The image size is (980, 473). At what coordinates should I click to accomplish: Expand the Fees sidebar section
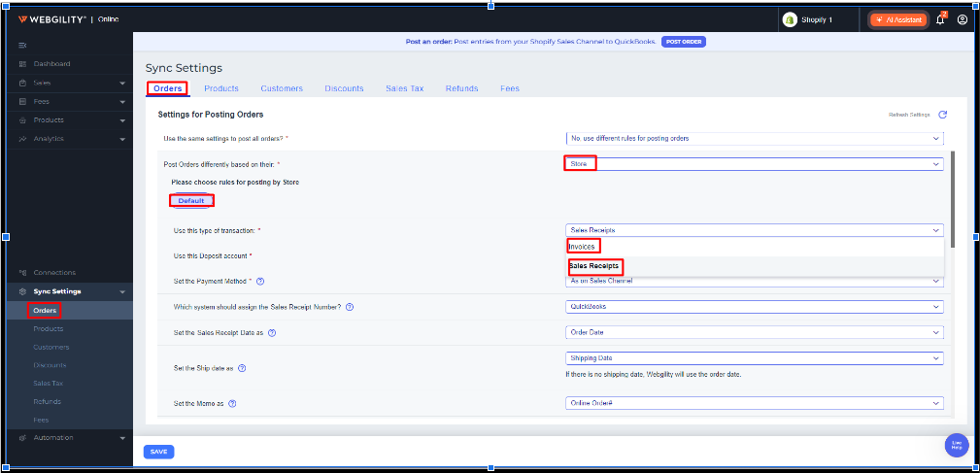122,102
